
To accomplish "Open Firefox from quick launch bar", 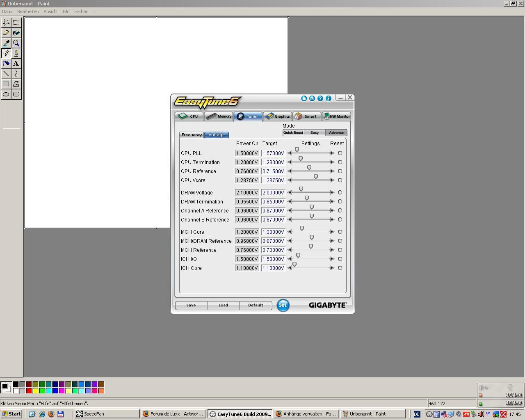I will coord(51,414).
